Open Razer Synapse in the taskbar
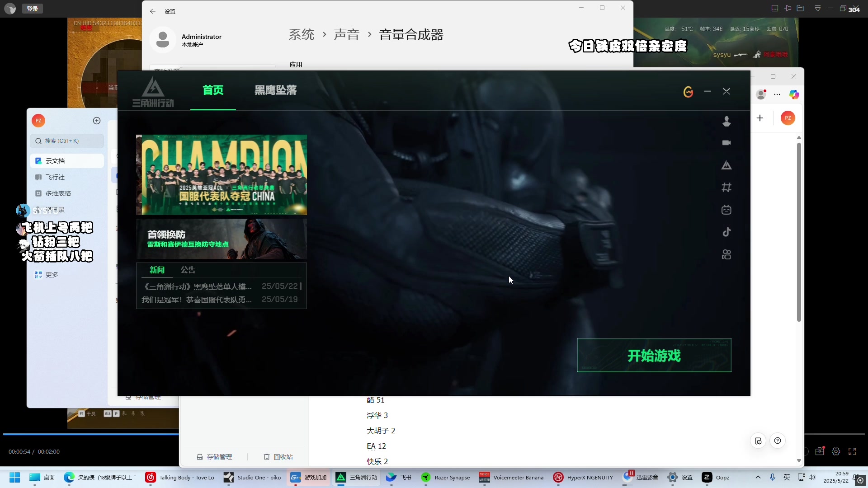Viewport: 868px width, 488px height. [446, 478]
